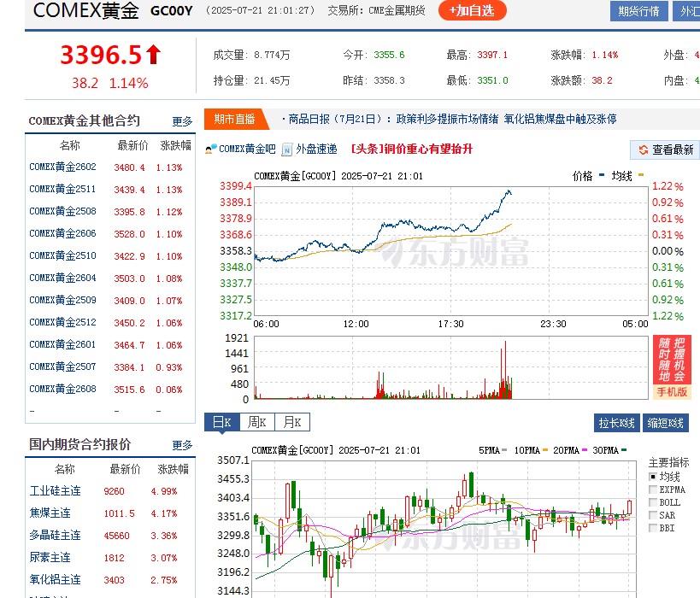Click the 30PMA green legend marker
This screenshot has width=700, height=598.
coord(624,450)
